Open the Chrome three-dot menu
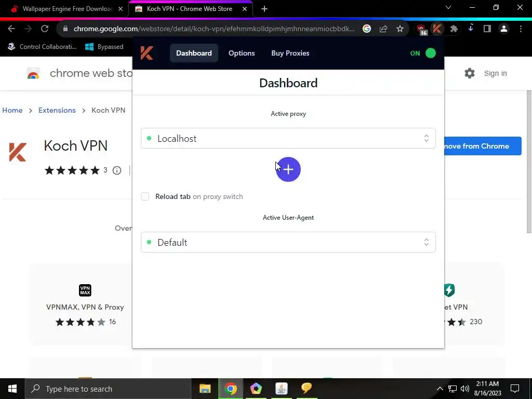 coord(521,29)
